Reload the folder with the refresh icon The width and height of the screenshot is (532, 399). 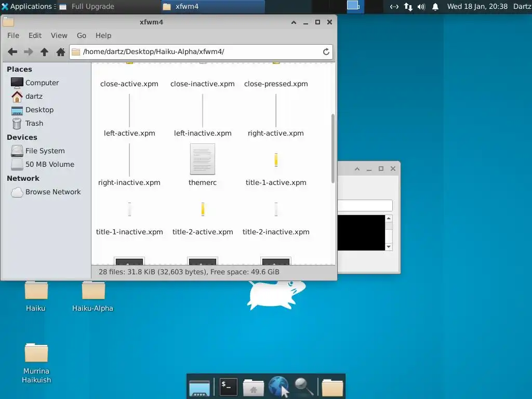pyautogui.click(x=326, y=51)
